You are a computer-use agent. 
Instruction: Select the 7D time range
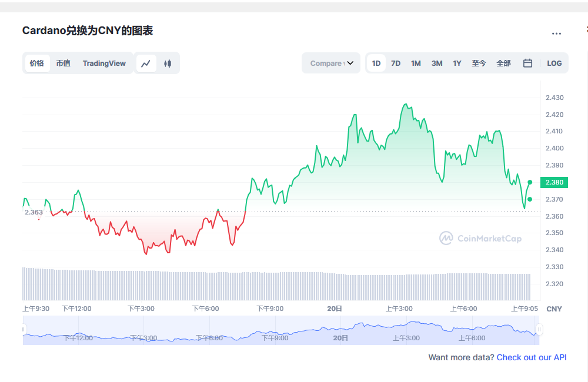click(396, 63)
